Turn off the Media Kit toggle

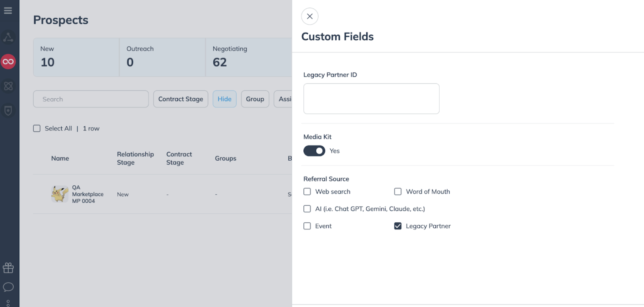pos(314,151)
